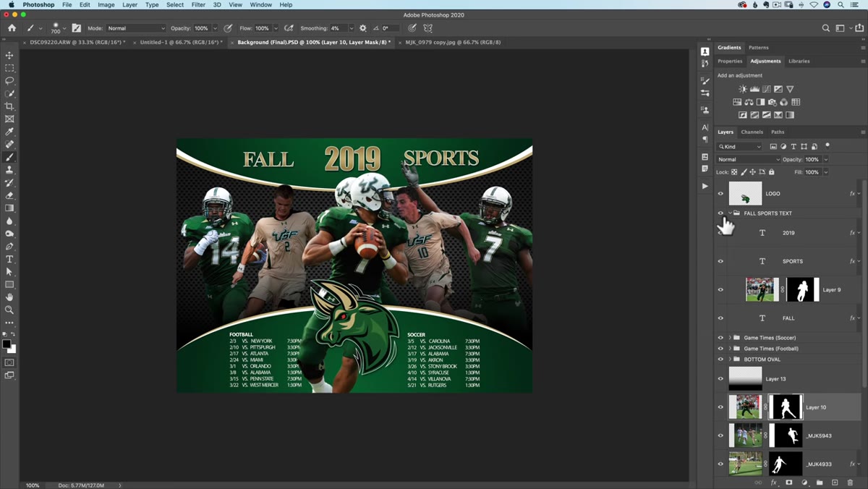Hide Layer 10 visibility eye
The image size is (868, 489).
tap(720, 407)
